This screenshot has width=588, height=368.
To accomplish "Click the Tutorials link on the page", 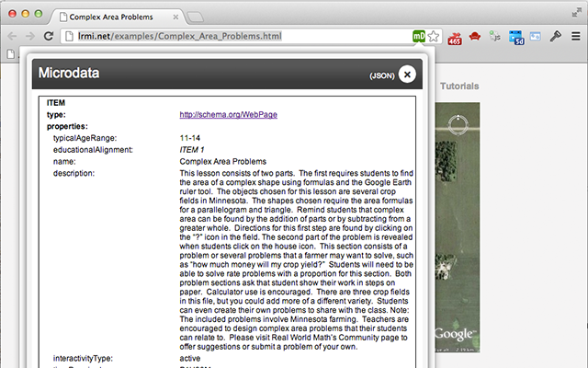I will 459,86.
